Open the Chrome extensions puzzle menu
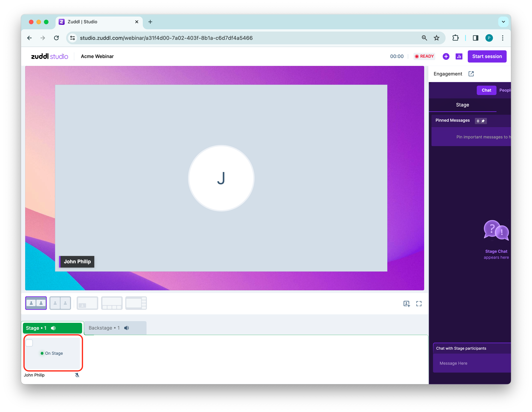This screenshot has height=412, width=532. [455, 38]
